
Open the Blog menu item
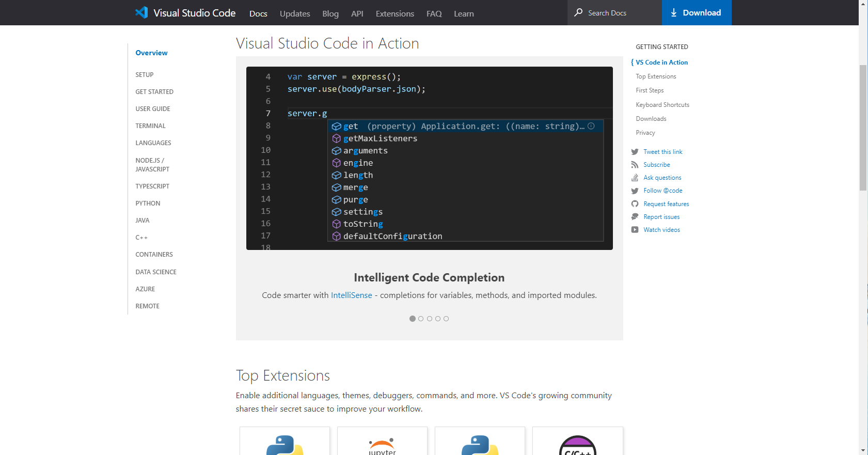[330, 14]
